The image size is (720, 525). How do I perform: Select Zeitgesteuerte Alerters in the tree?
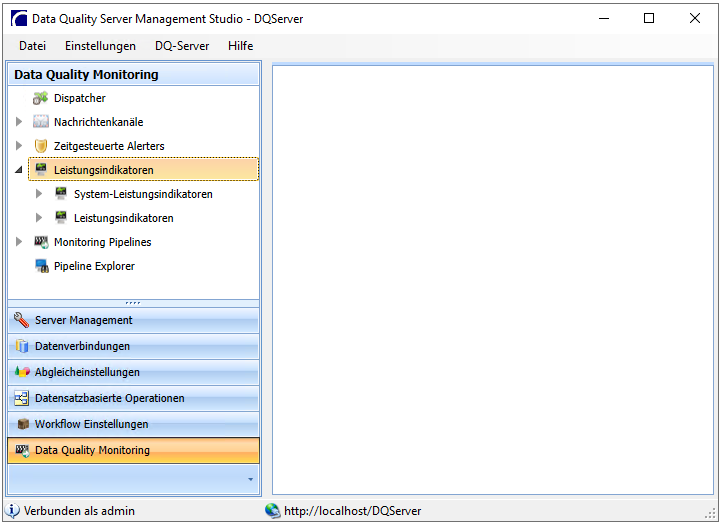tap(109, 146)
